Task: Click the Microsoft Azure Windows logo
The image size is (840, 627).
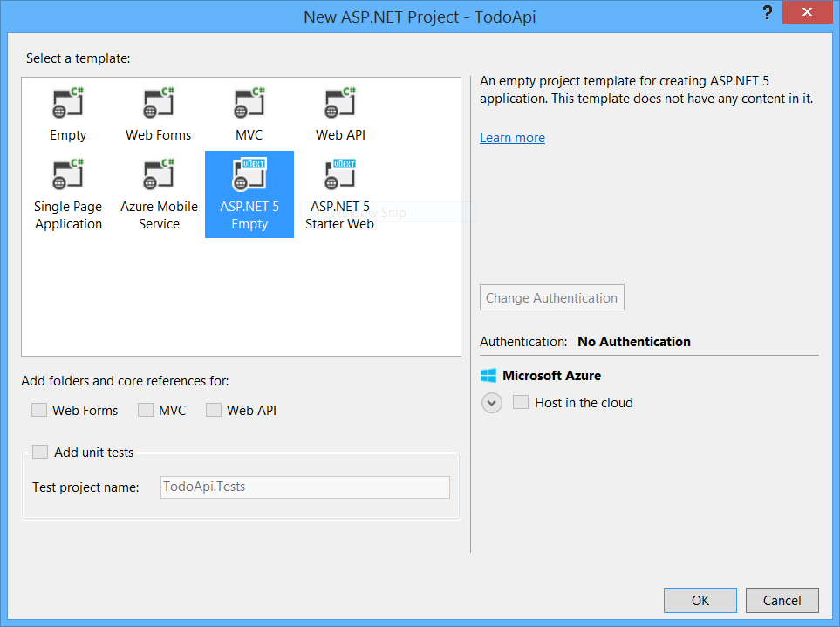Action: pyautogui.click(x=488, y=375)
